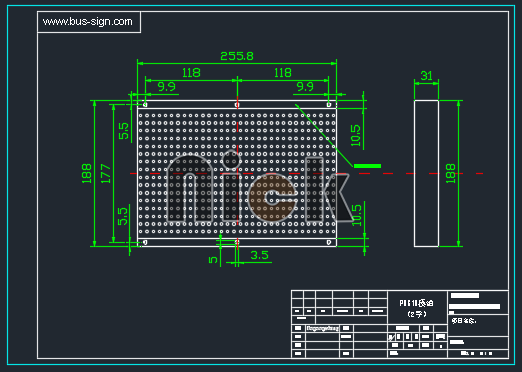Select the left 118 dimension label
Image resolution: width=522 pixels, height=372 pixels.
(x=191, y=73)
